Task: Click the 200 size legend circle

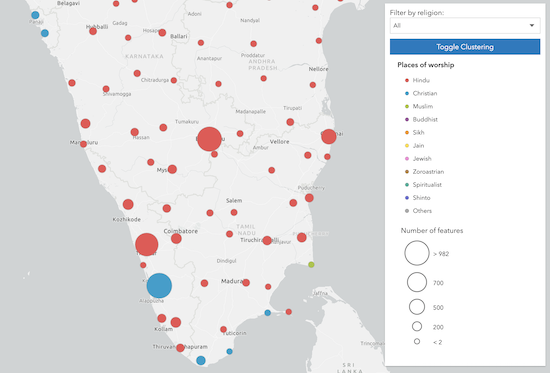Action: 417,326
